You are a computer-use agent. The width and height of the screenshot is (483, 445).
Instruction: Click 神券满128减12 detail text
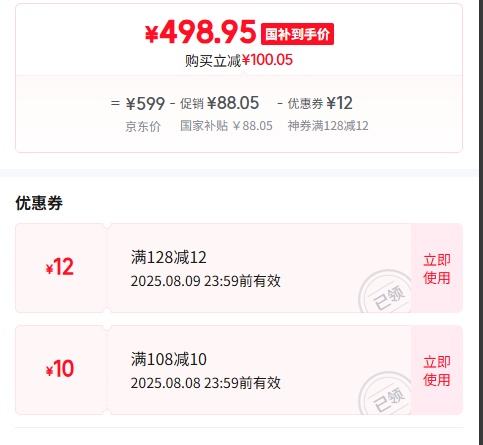click(x=328, y=126)
